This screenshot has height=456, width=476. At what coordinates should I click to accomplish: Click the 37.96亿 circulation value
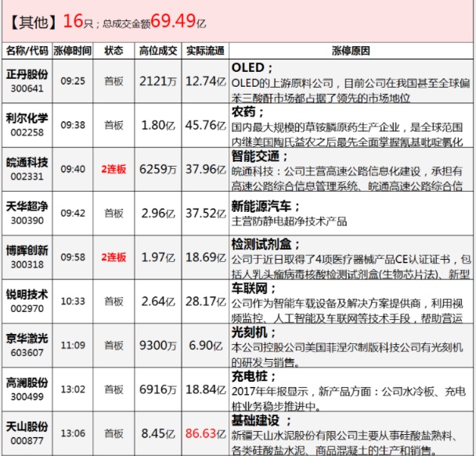[x=206, y=169]
